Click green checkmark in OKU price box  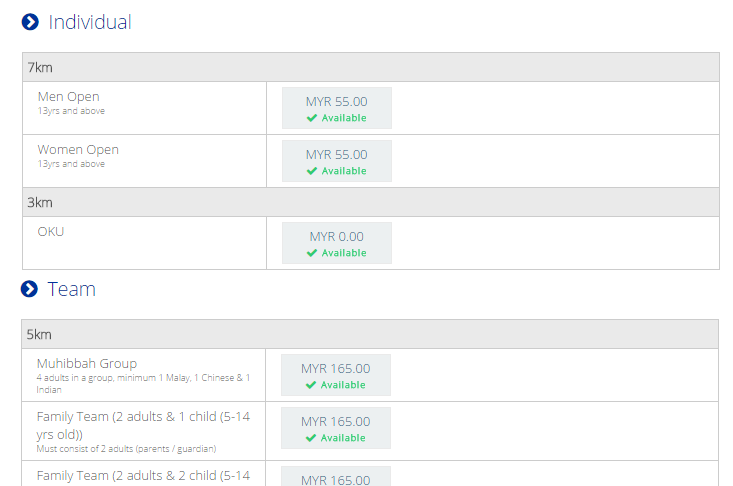312,253
